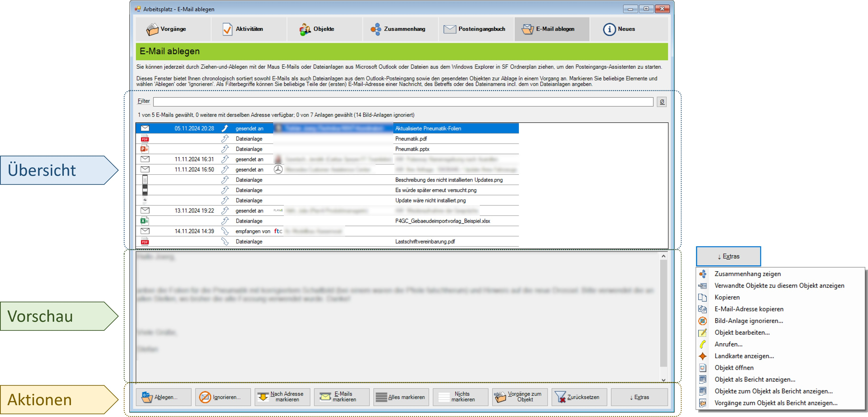Image resolution: width=868 pixels, height=417 pixels.
Task: Click the Zurücksetzen button
Action: coord(579,397)
